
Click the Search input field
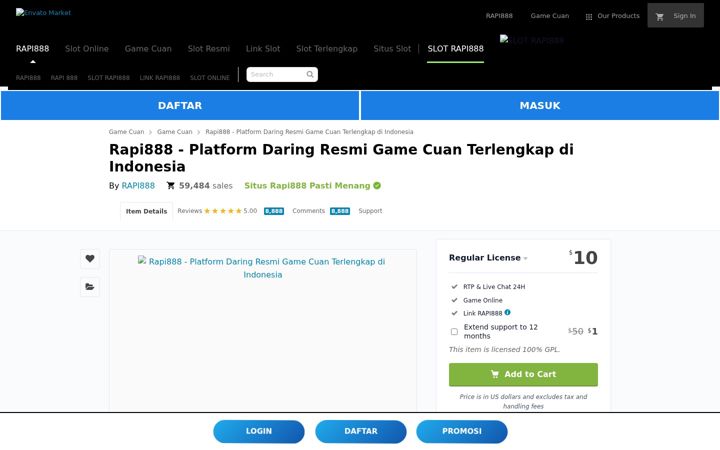[x=276, y=74]
